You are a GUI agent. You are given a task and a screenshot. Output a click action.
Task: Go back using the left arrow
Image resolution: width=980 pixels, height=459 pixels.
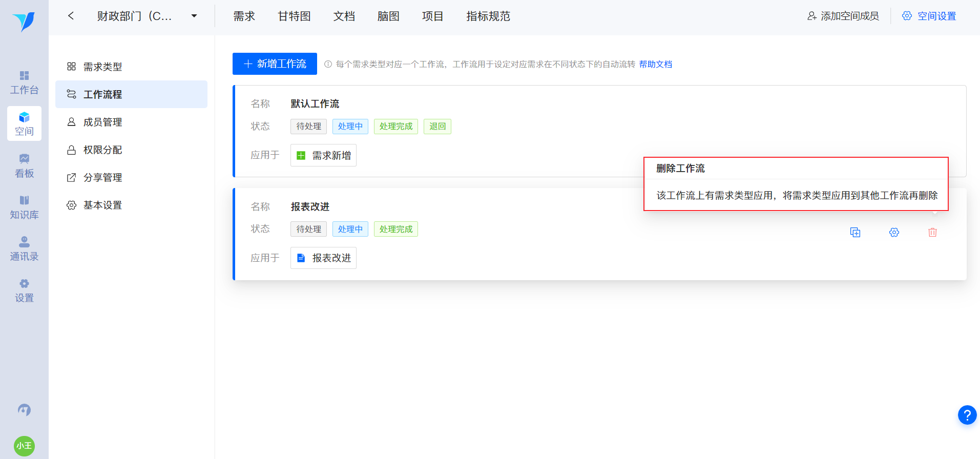click(x=71, y=16)
